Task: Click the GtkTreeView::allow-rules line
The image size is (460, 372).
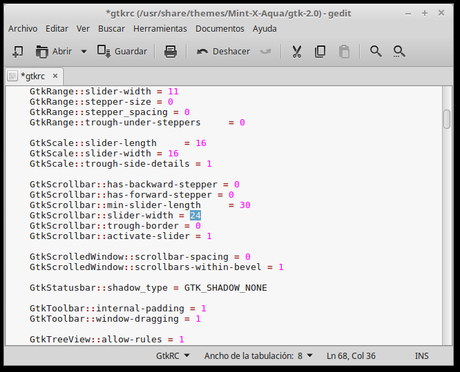Action: 107,340
